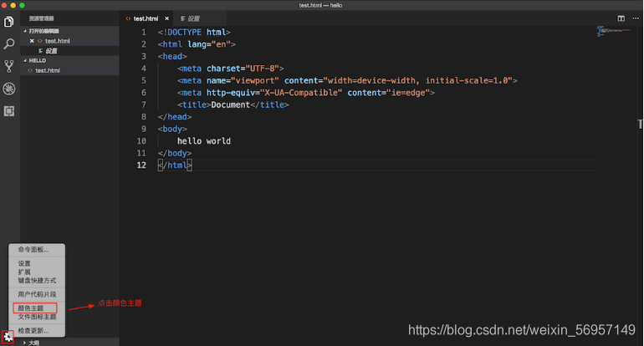Split the editor with top-right icon
Screen dimensions: 644x346
[621, 18]
